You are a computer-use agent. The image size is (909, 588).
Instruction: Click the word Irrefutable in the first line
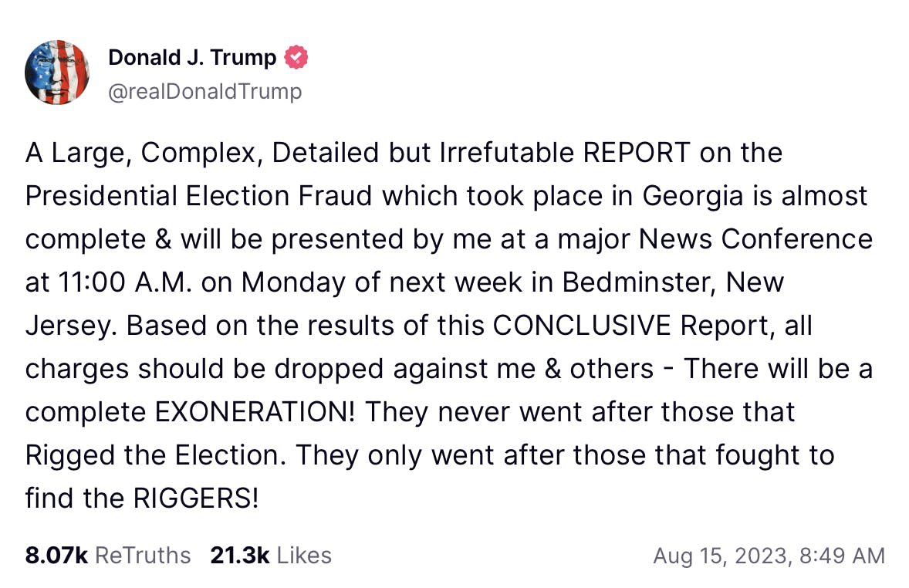[507, 153]
